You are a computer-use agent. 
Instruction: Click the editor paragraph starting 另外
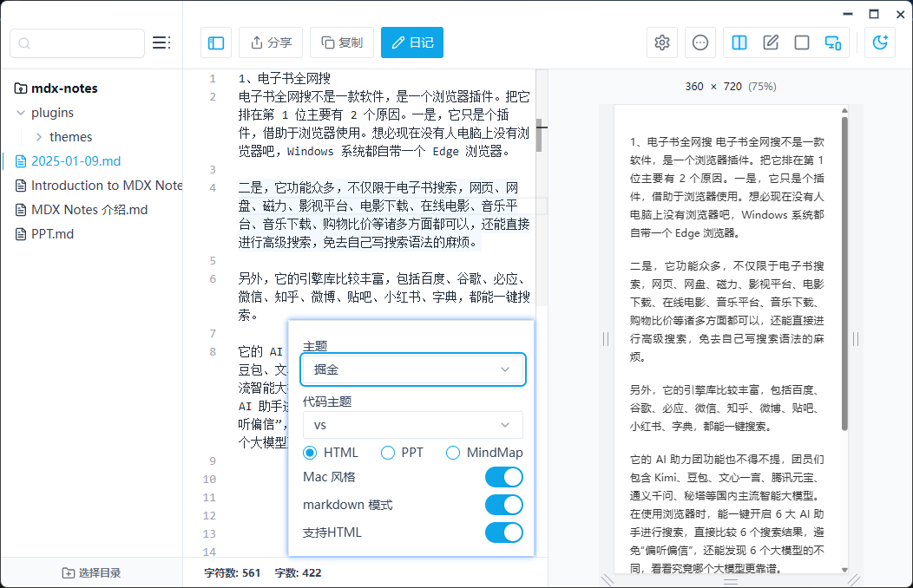point(384,297)
